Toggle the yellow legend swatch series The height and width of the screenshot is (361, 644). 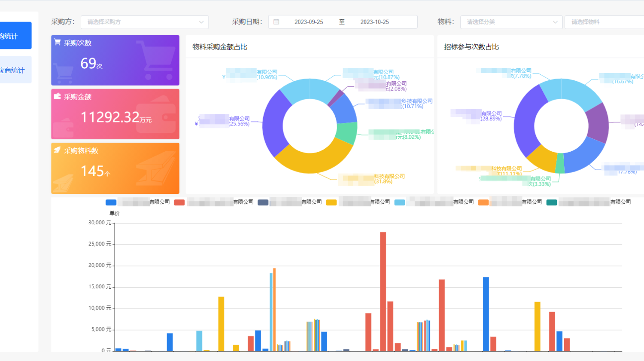click(331, 202)
